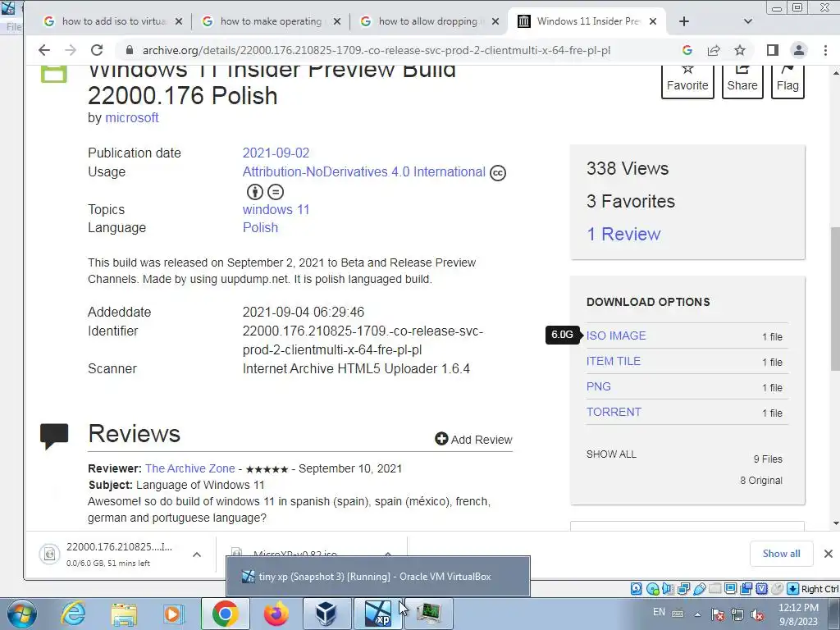
Task: Go back with the browser back arrow
Action: point(44,50)
